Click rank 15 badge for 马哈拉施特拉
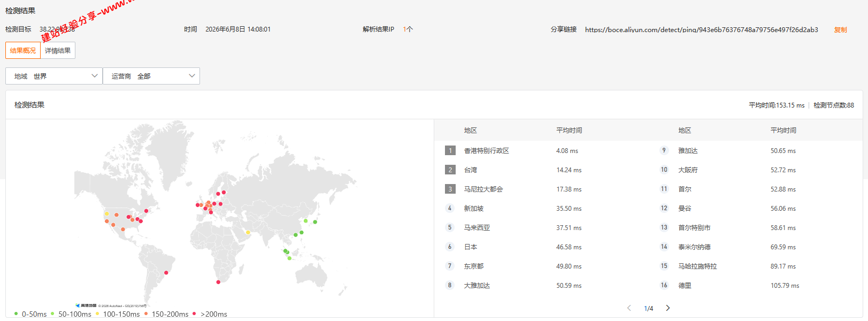Viewport: 868px width, 321px height. pyautogui.click(x=664, y=266)
